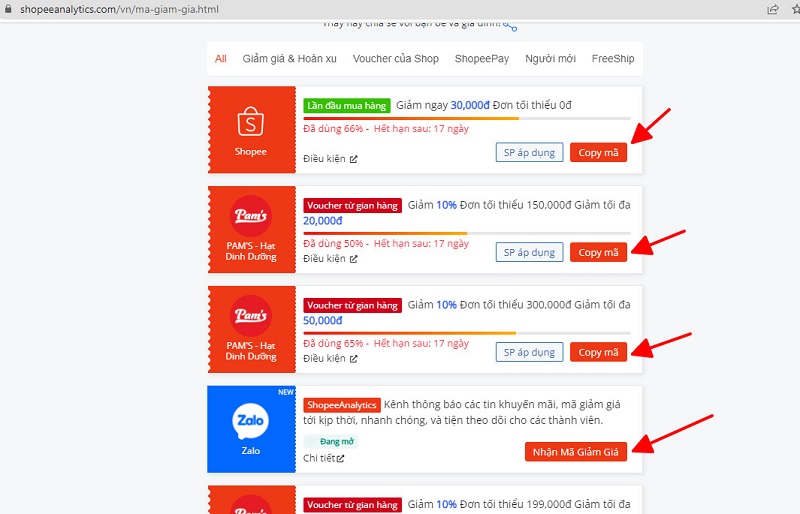This screenshot has height=514, width=800.
Task: Click SP áp dụng on the 300,000đ voucher
Action: (x=529, y=352)
